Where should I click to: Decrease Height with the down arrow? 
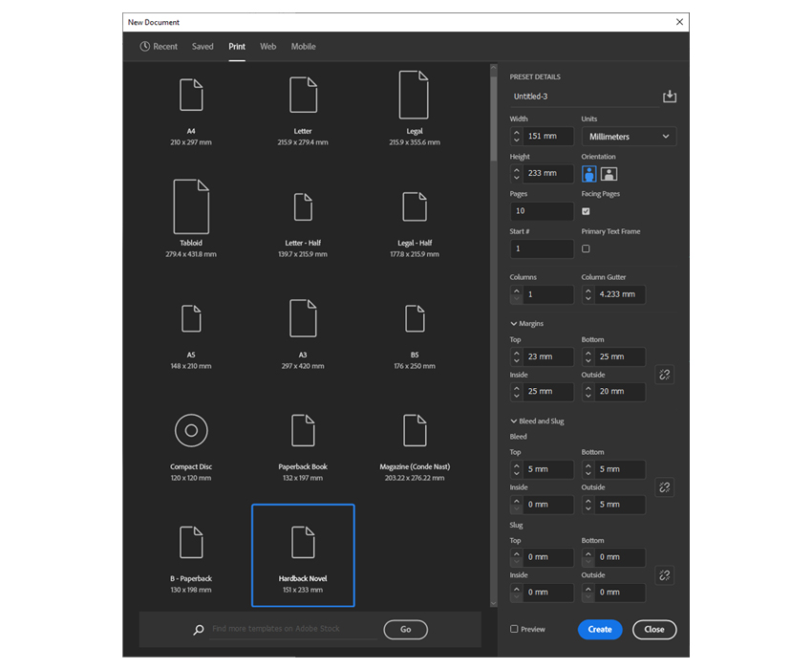(516, 178)
